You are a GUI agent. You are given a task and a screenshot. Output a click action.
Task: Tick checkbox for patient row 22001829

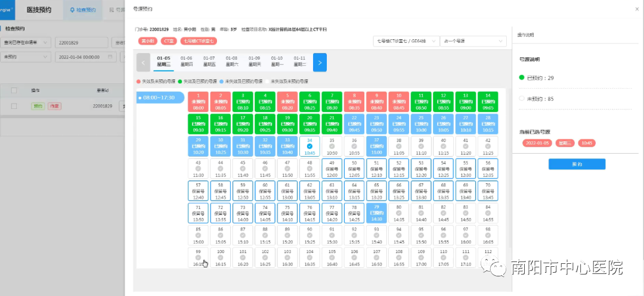[x=14, y=106]
